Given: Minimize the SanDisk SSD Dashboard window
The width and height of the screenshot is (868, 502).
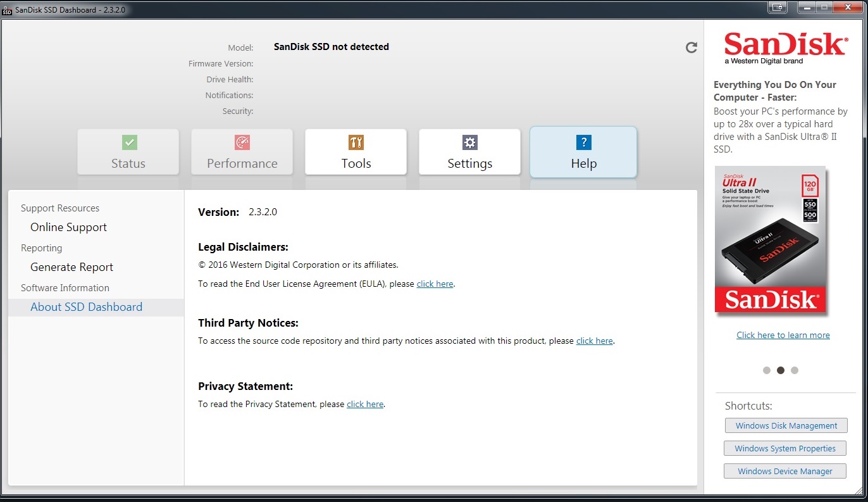Looking at the screenshot, I should pyautogui.click(x=806, y=8).
